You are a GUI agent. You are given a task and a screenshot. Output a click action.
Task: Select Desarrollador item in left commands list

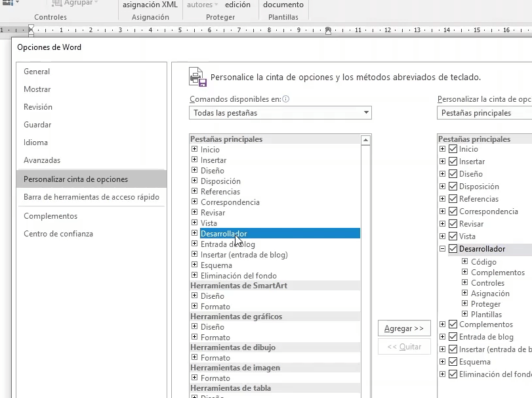(224, 233)
